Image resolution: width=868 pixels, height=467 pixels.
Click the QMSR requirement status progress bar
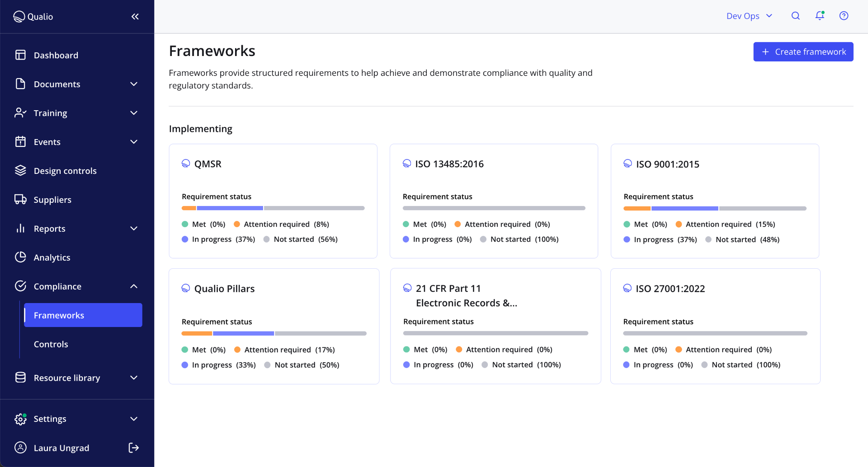(273, 208)
